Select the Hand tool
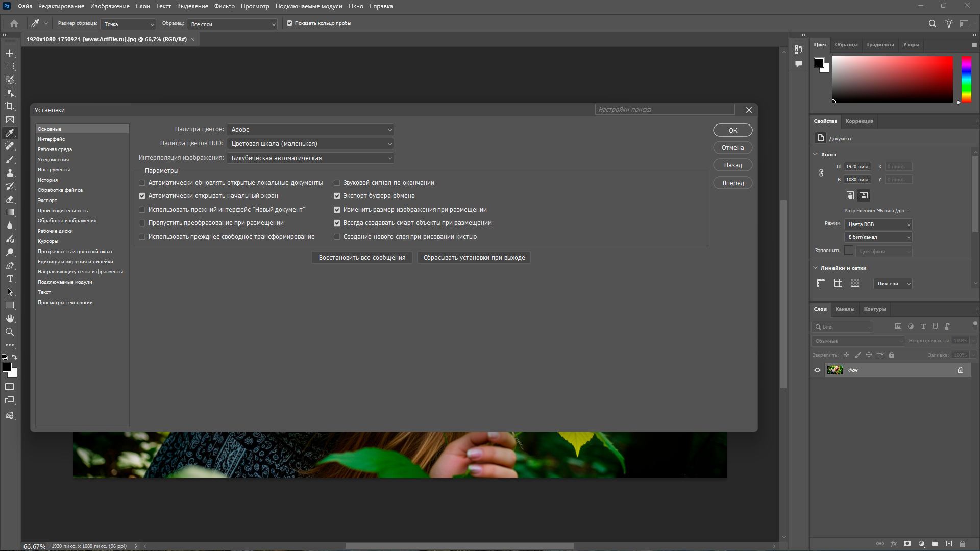This screenshot has height=551, width=980. tap(10, 318)
